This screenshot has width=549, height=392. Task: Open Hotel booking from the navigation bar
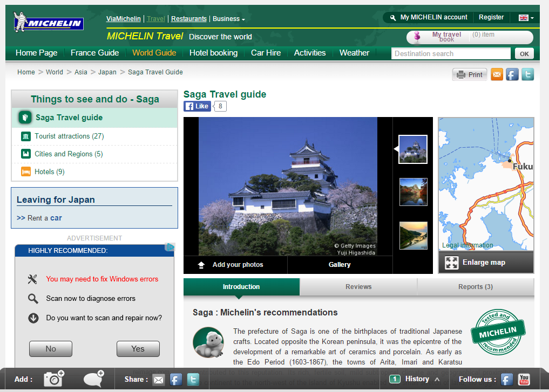213,53
